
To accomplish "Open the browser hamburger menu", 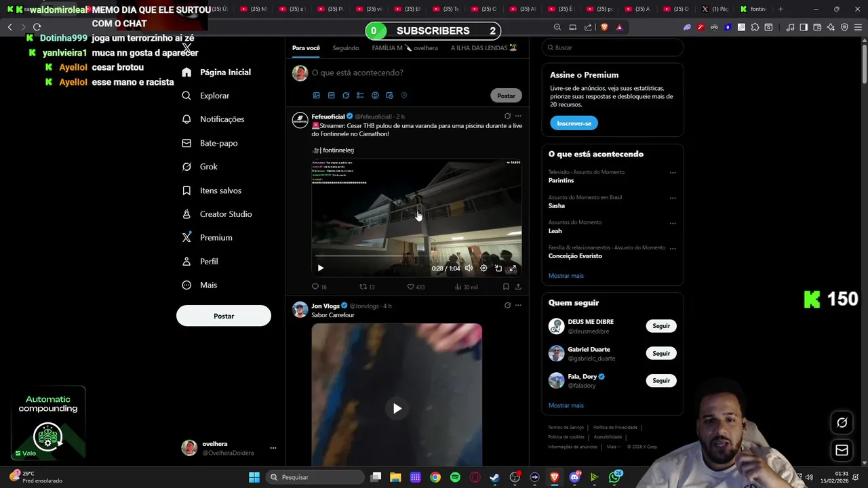I will point(856,27).
